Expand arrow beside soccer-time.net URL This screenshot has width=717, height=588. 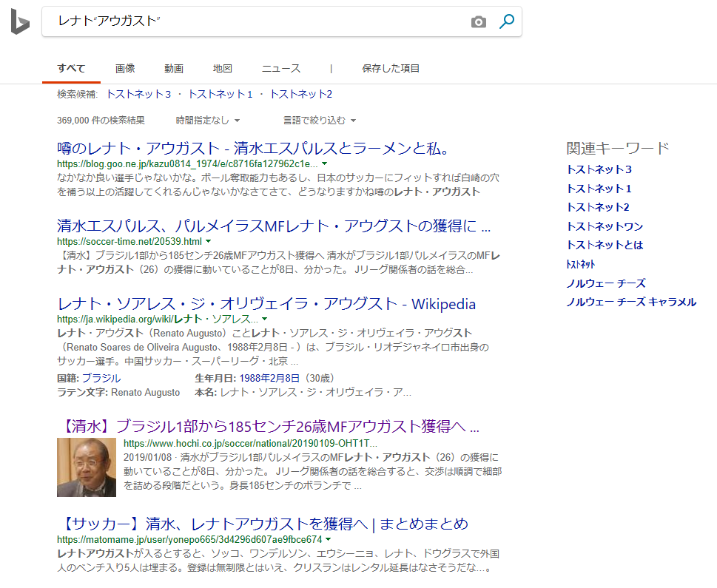pyautogui.click(x=209, y=241)
